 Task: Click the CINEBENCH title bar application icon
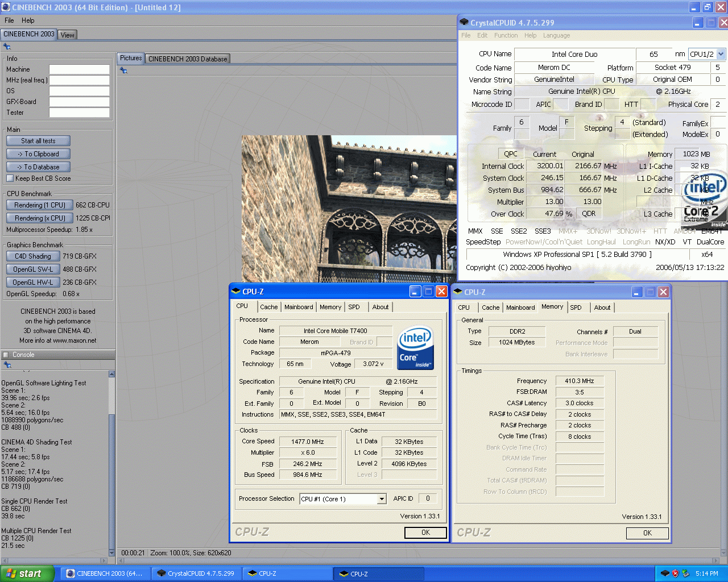click(x=6, y=7)
